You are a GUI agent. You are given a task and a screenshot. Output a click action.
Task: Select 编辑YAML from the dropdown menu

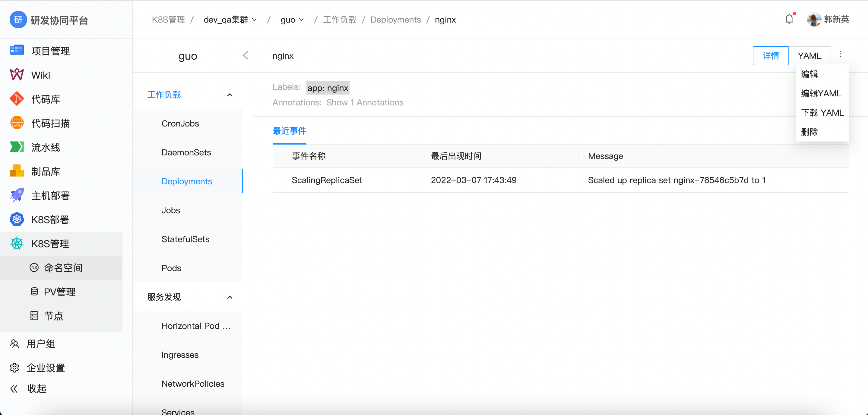pos(821,93)
